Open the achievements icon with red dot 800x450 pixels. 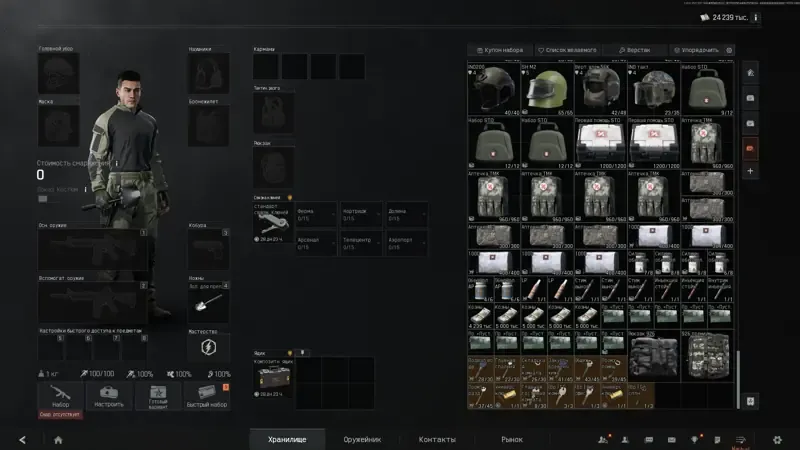pos(694,440)
